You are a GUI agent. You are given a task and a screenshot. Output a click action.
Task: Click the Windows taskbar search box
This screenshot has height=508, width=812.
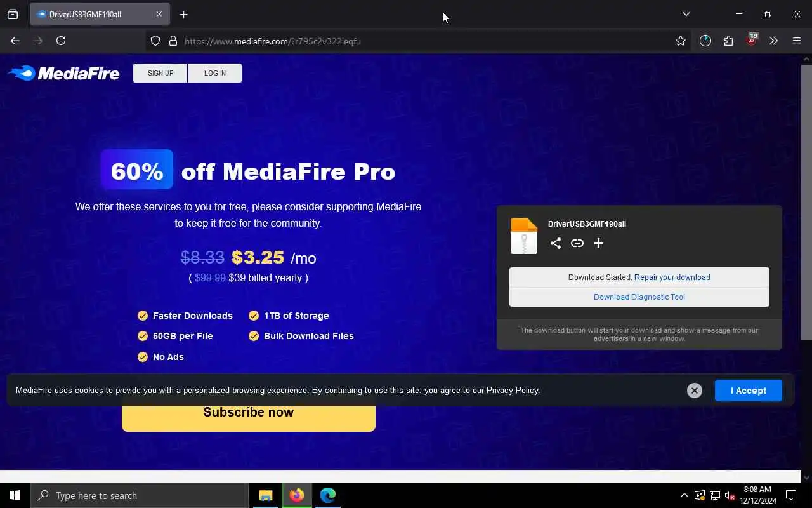(140, 495)
